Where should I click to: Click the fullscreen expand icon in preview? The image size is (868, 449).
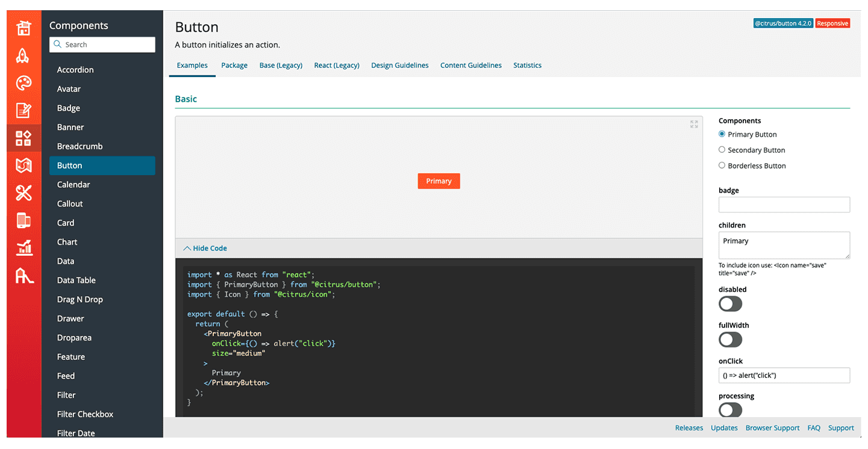point(694,124)
